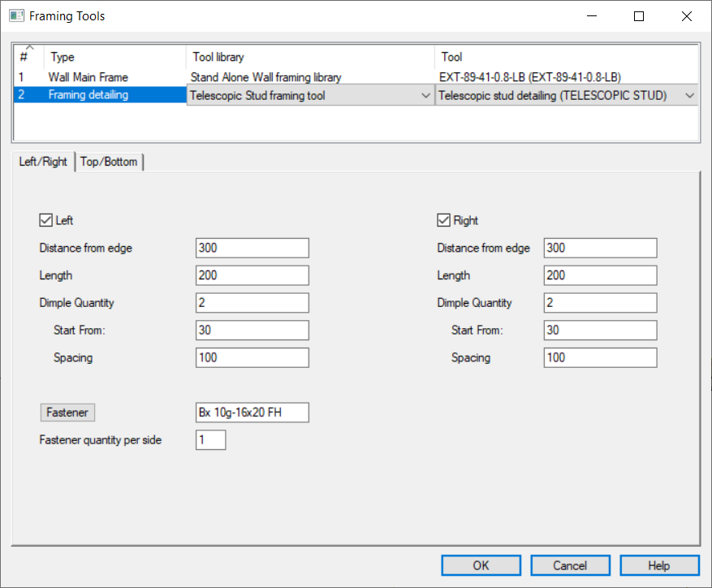712x588 pixels.
Task: Click the right Length input field
Action: pyautogui.click(x=600, y=275)
